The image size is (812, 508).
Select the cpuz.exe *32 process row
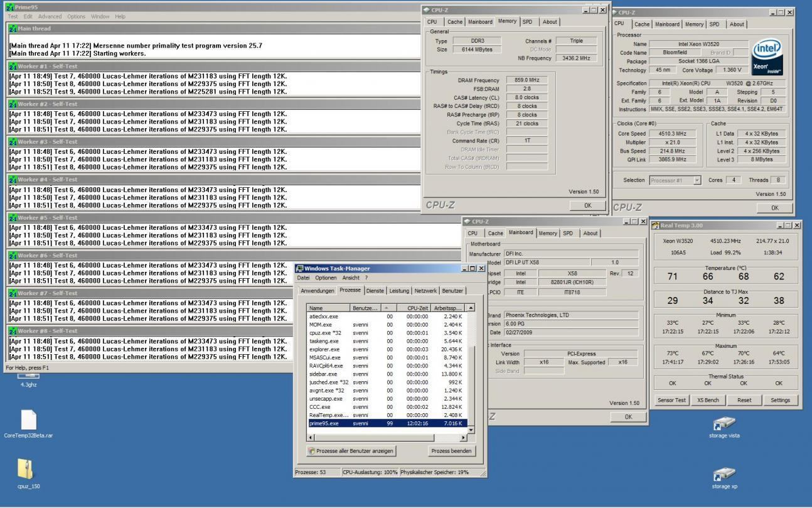[x=387, y=333]
